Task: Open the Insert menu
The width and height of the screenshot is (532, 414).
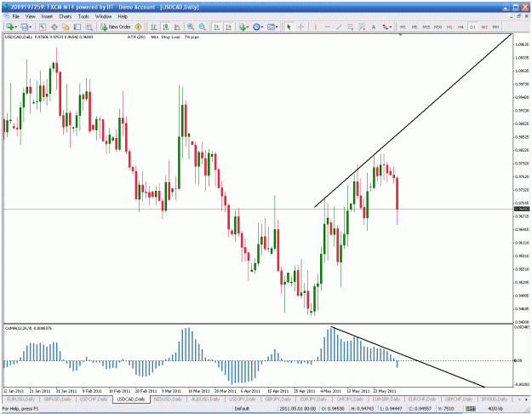Action: (x=47, y=16)
